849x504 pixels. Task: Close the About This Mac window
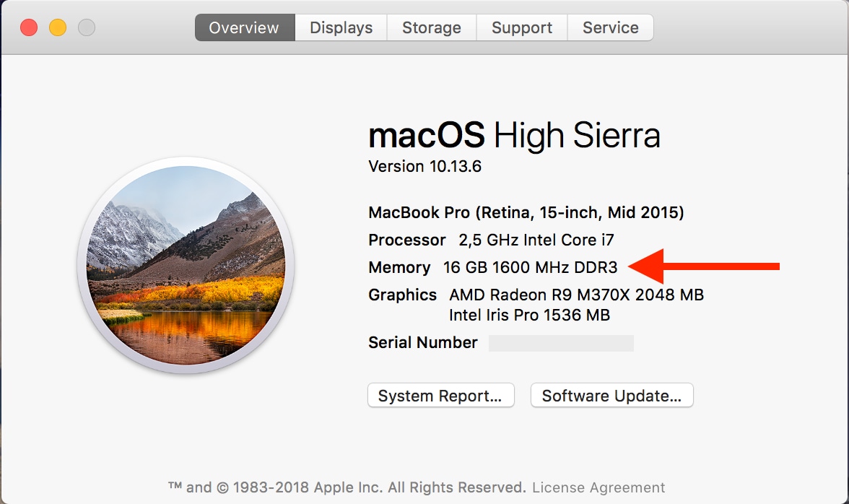[x=29, y=28]
